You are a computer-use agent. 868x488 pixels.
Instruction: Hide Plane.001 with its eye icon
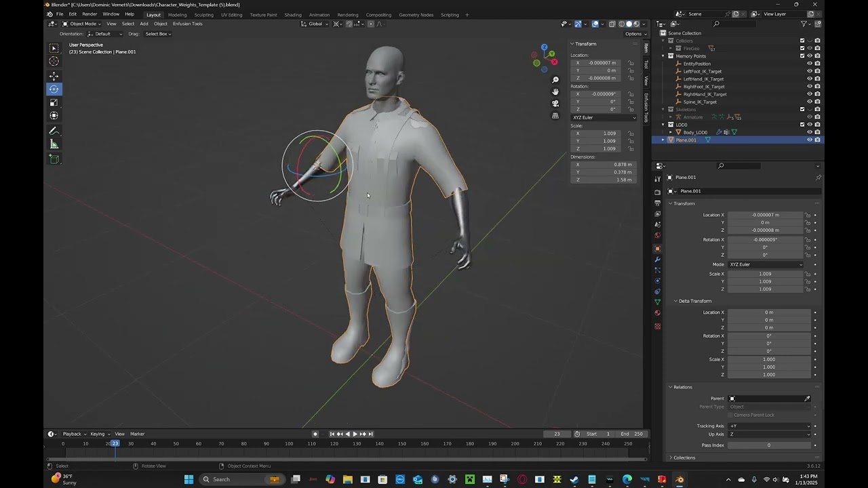(810, 140)
